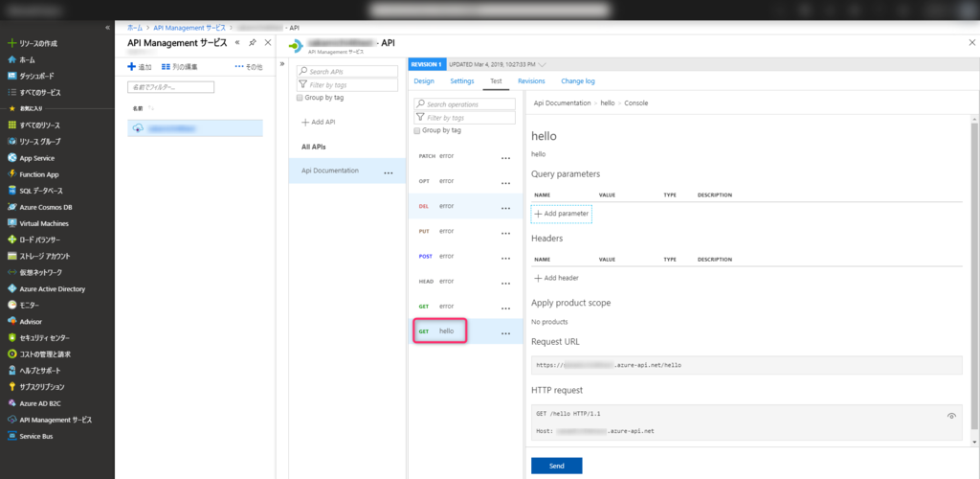Image resolution: width=980 pixels, height=479 pixels.
Task: Focus the Search APIs field
Action: (346, 72)
